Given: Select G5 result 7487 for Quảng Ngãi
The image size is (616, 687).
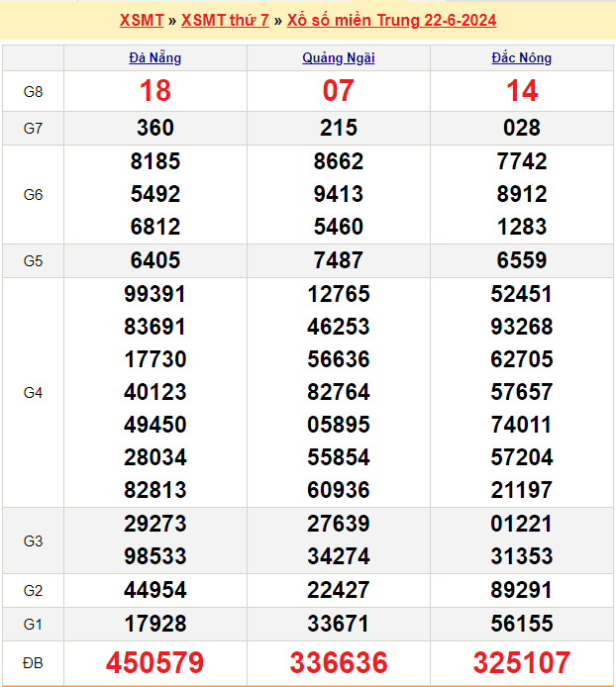Looking at the screenshot, I should click(x=339, y=260).
